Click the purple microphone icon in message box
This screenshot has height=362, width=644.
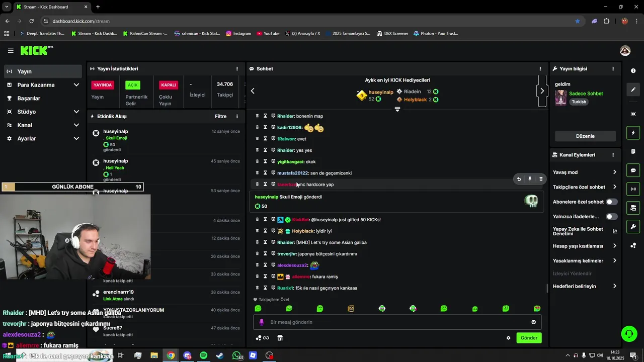tap(261, 322)
